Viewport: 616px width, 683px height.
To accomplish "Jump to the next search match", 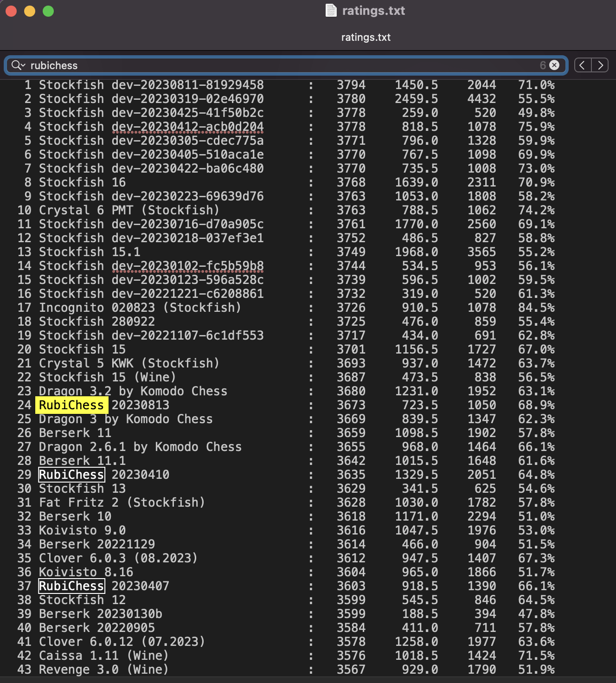I will 600,65.
